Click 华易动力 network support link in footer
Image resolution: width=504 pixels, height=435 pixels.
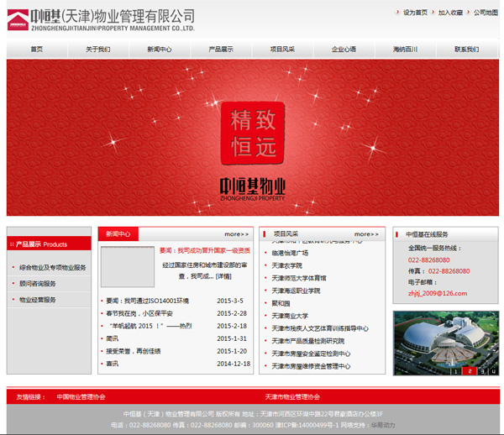383,425
